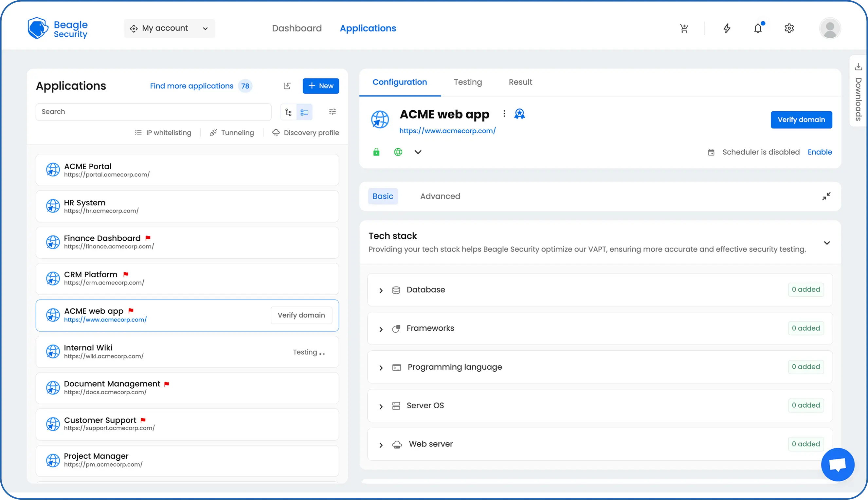868x500 pixels.
Task: Click the red flag on CRM Platform
Action: 126,274
